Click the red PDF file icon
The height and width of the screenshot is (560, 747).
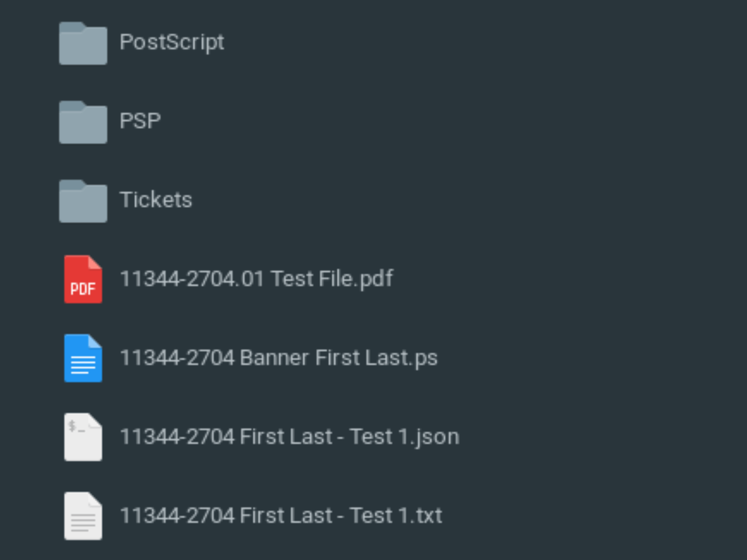coord(83,278)
